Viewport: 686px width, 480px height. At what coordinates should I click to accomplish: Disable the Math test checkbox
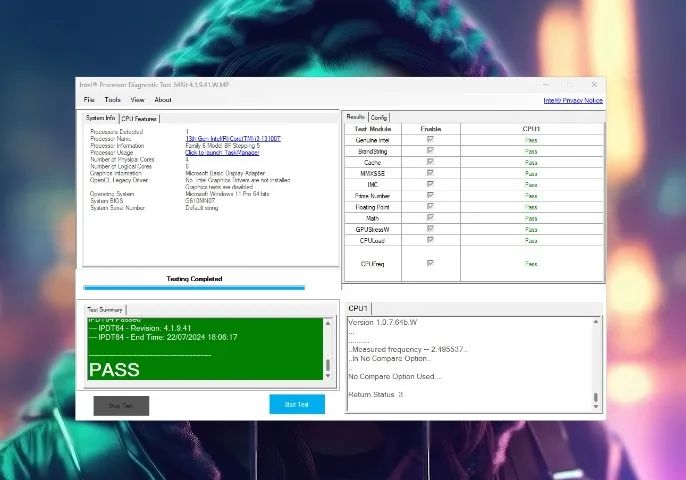431,217
